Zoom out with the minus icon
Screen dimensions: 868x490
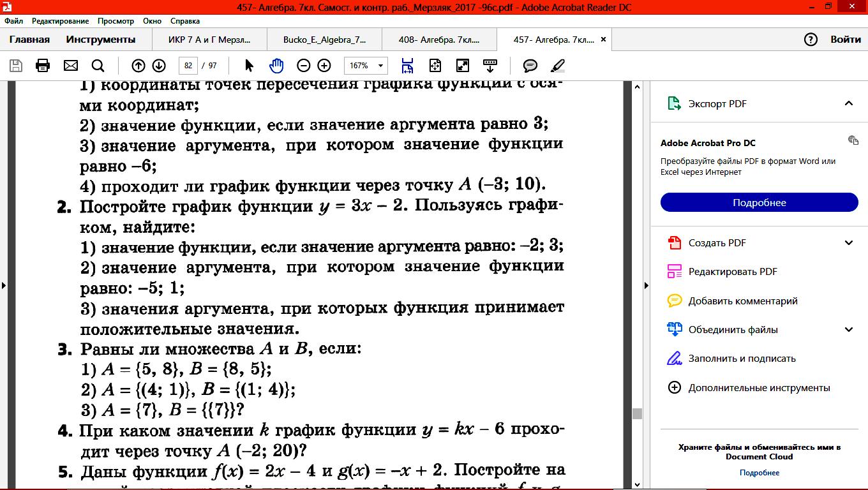point(304,66)
